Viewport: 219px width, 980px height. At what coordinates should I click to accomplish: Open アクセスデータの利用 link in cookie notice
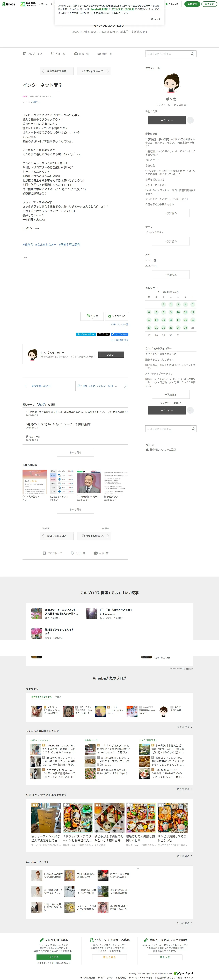[x=122, y=9]
